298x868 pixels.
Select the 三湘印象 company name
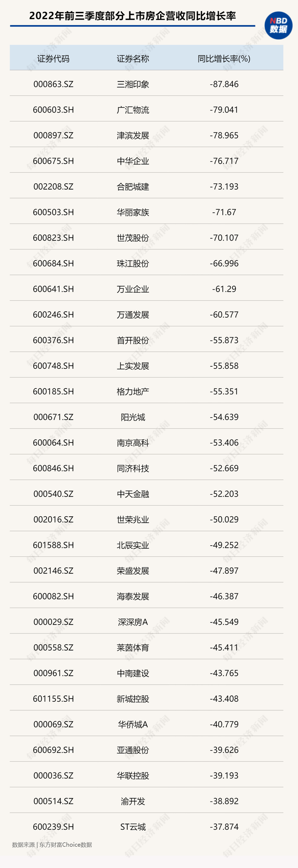pyautogui.click(x=133, y=84)
